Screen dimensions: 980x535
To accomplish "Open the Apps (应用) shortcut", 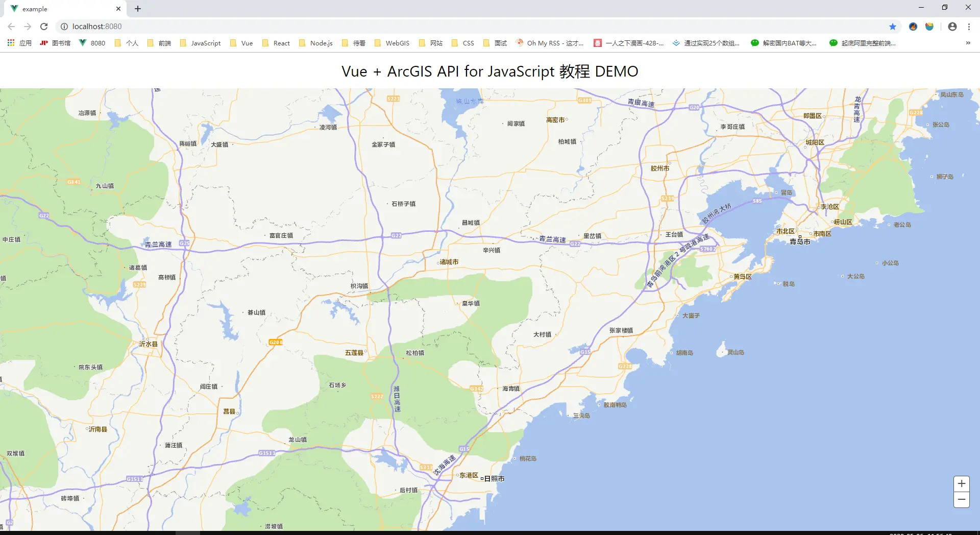I will coord(19,43).
